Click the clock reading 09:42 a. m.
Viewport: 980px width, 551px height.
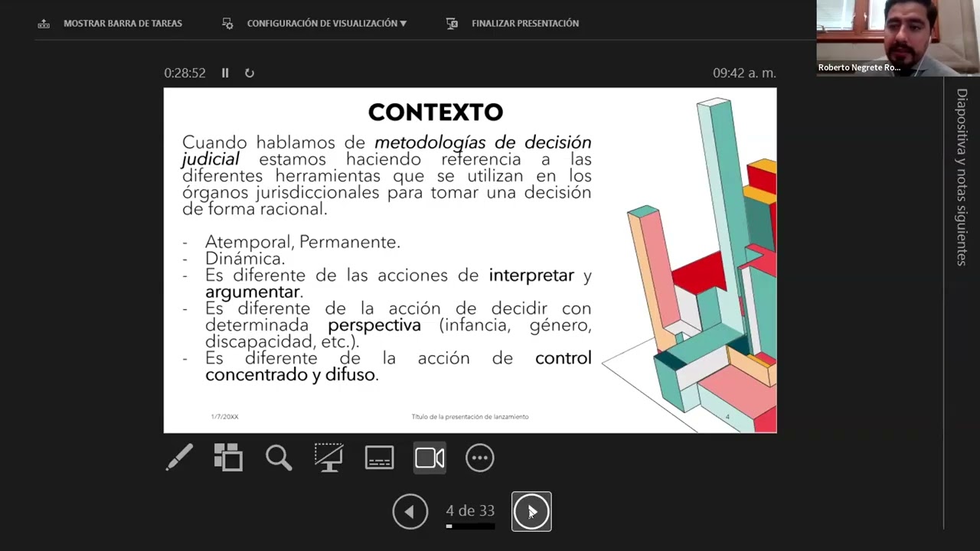pos(744,73)
